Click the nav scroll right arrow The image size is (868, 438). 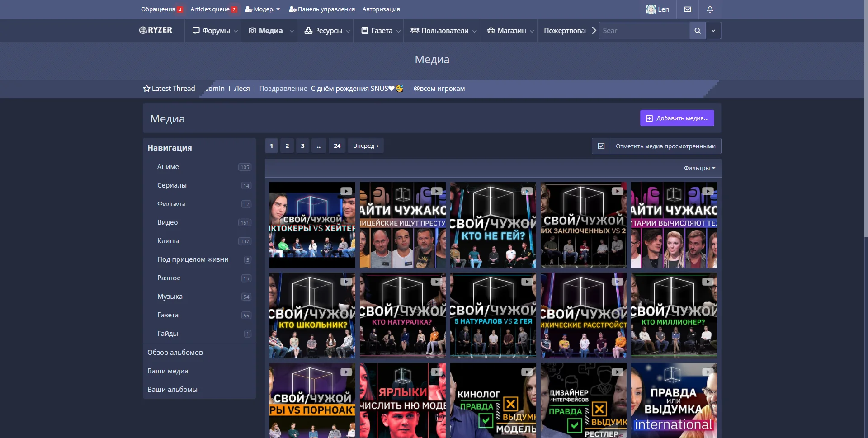click(x=594, y=31)
